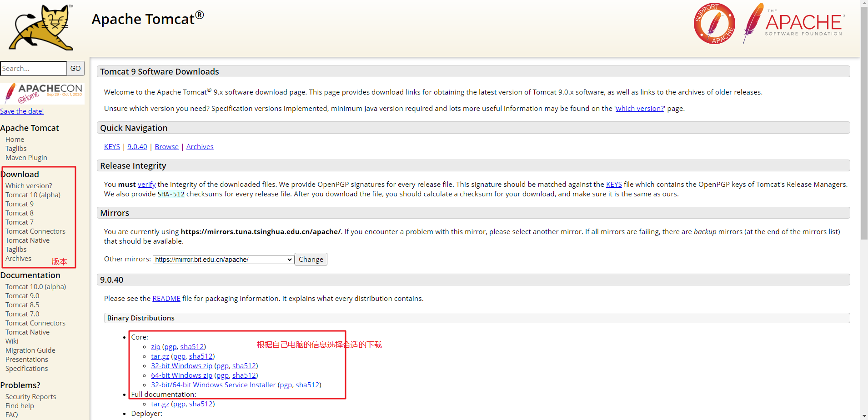Click the scrollbar up arrow
This screenshot has width=868, height=420.
(864, 4)
